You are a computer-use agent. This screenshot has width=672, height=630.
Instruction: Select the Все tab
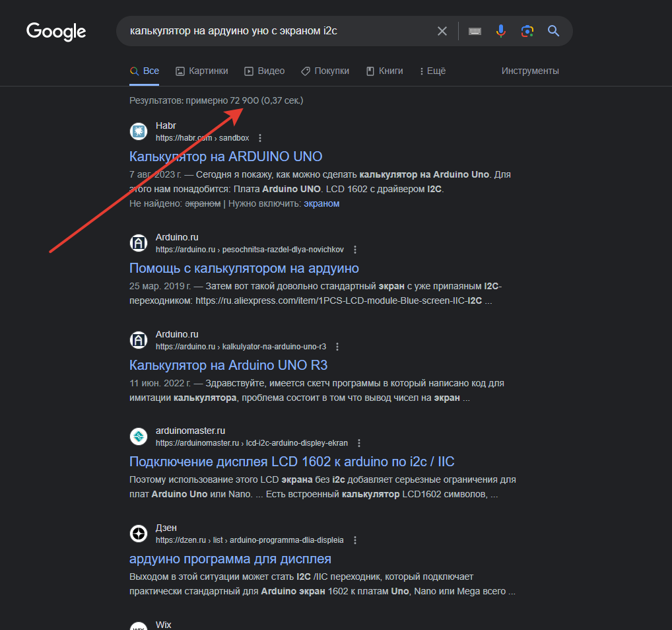(x=145, y=71)
